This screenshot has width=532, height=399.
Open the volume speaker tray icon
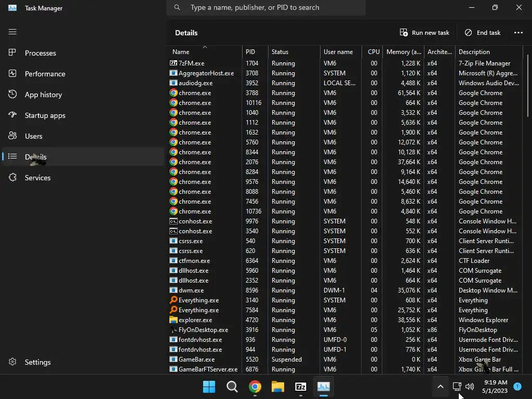(x=470, y=387)
